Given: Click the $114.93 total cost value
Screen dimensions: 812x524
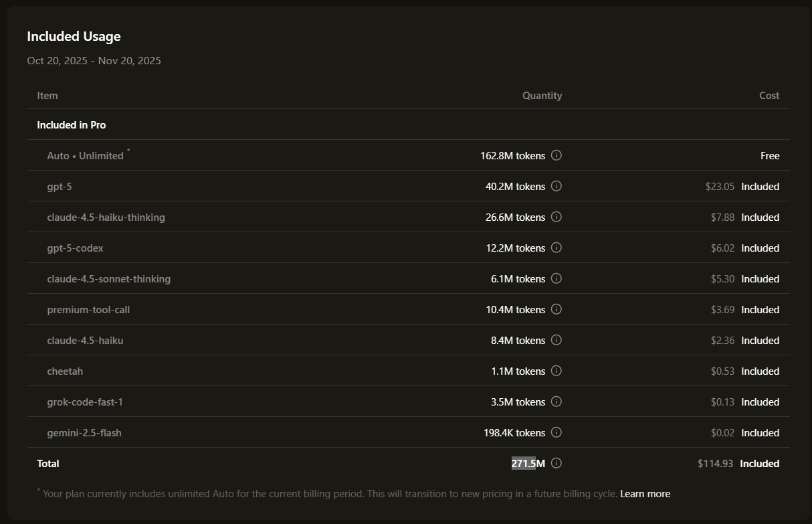Looking at the screenshot, I should 715,464.
